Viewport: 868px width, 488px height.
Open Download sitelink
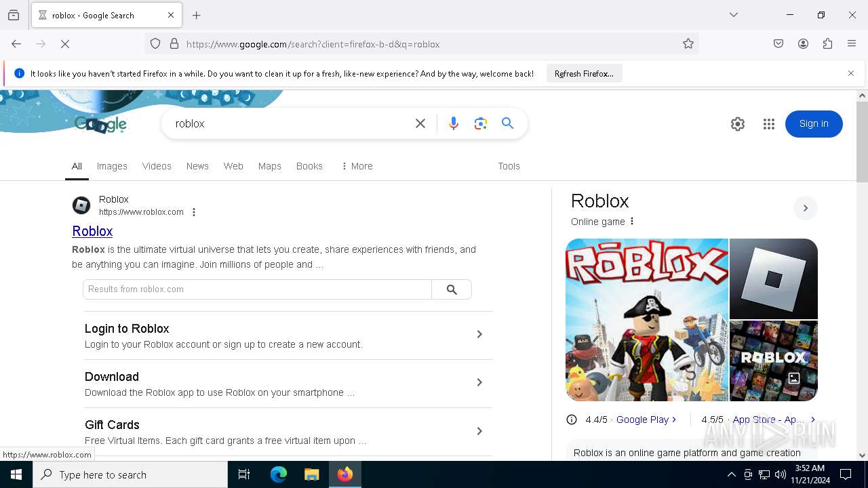112,377
